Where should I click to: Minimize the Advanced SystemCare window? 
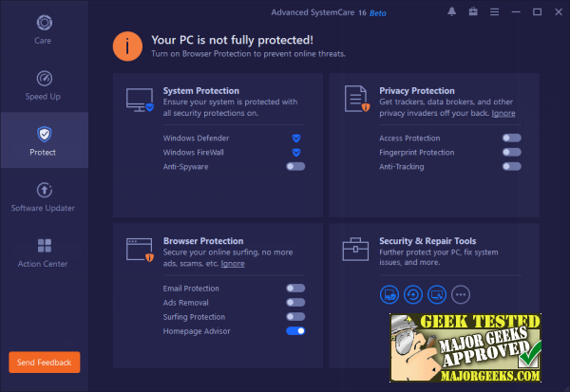click(516, 12)
